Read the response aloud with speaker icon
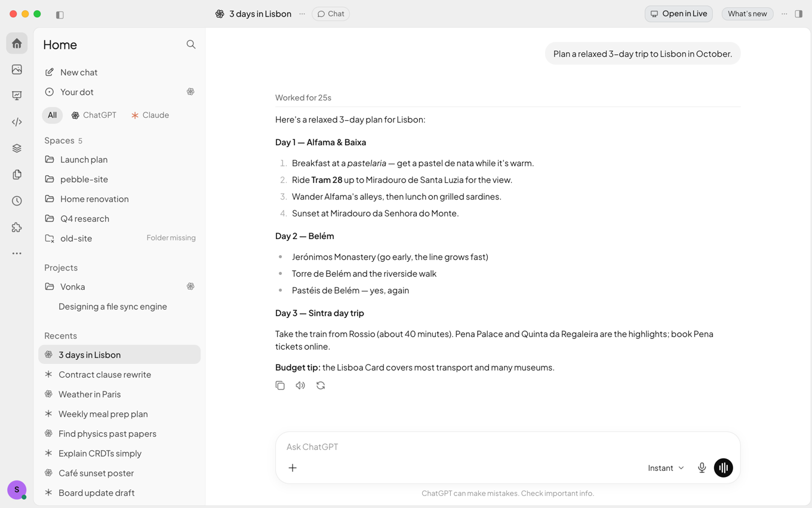Image resolution: width=812 pixels, height=508 pixels. (300, 385)
